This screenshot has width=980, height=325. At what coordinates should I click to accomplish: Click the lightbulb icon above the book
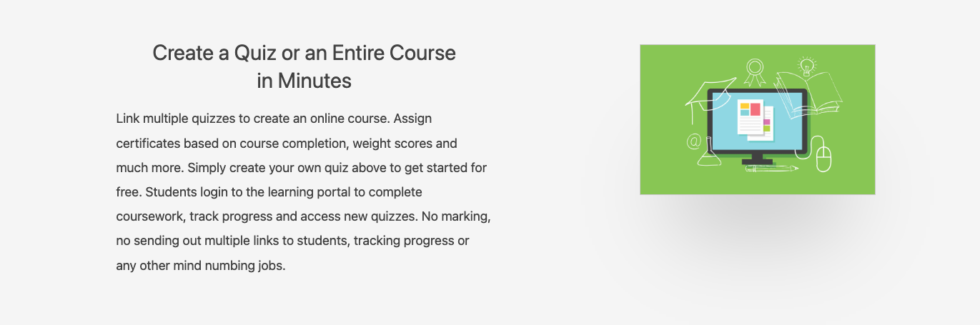tap(806, 66)
